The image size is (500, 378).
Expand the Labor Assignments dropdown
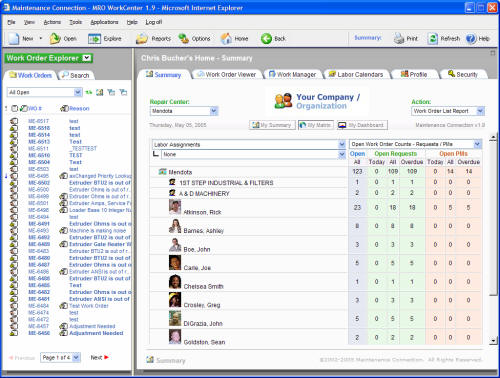(x=342, y=144)
